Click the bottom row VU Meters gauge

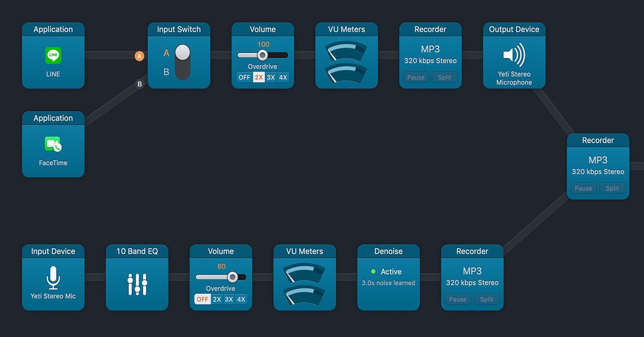[304, 283]
